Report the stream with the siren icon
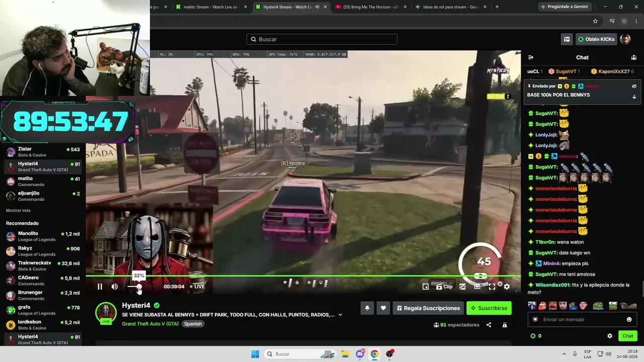Screen dimensions: 644x362 [505, 325]
